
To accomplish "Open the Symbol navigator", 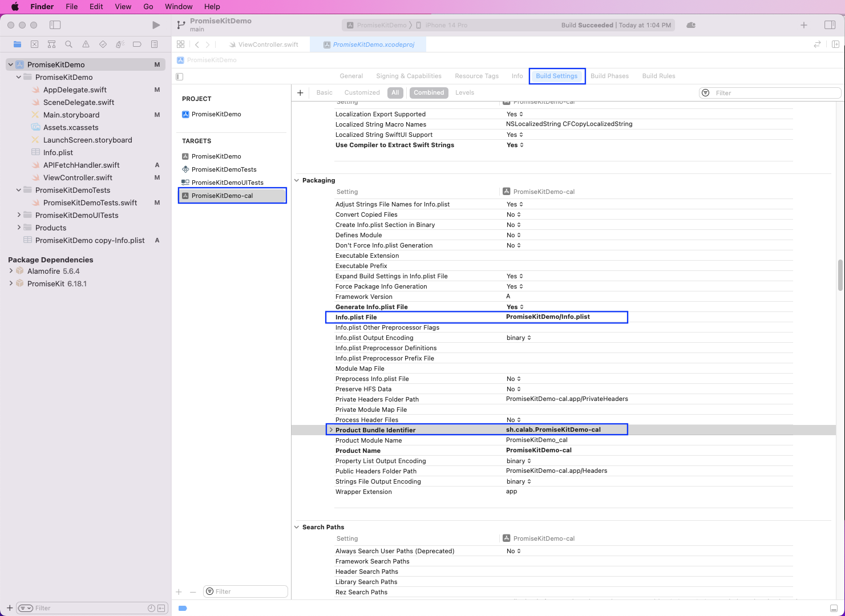I will [x=51, y=44].
